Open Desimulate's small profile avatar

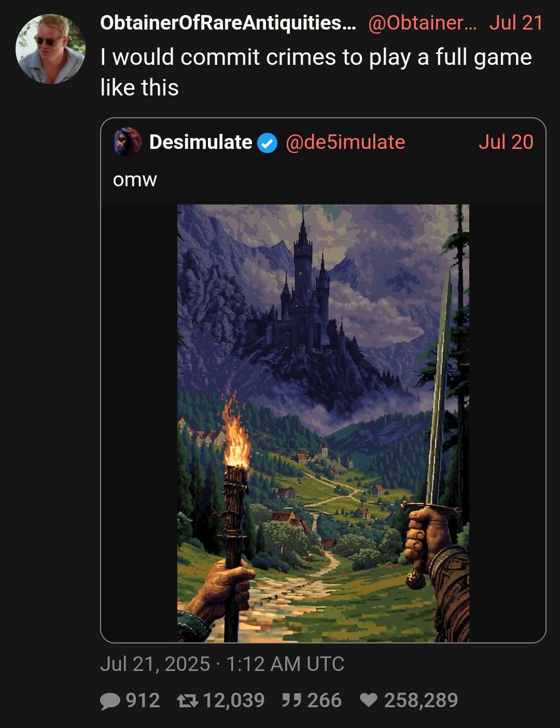128,142
